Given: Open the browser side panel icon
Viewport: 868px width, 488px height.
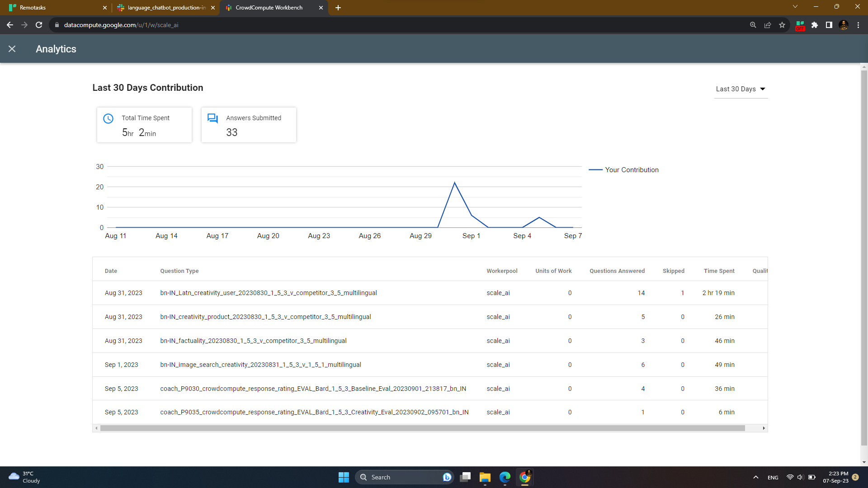Looking at the screenshot, I should pos(829,25).
